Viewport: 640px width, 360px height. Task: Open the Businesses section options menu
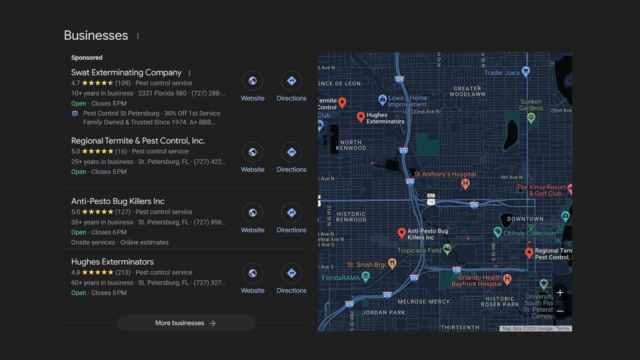tap(138, 36)
